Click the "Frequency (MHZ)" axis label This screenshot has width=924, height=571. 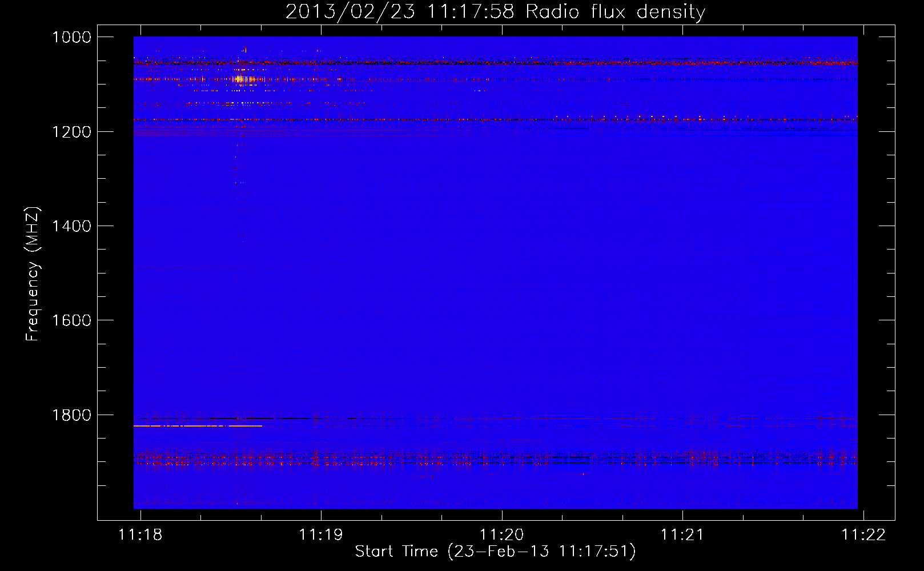click(x=33, y=274)
